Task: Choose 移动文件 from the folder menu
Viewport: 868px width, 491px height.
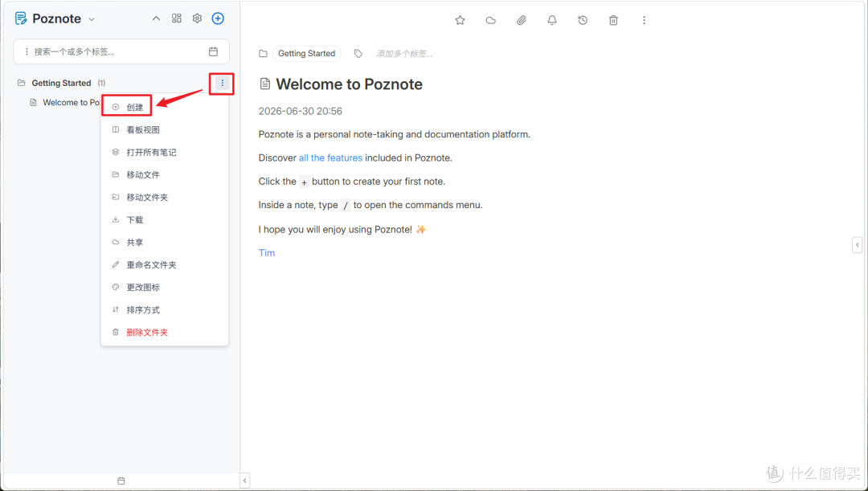Action: [165, 174]
